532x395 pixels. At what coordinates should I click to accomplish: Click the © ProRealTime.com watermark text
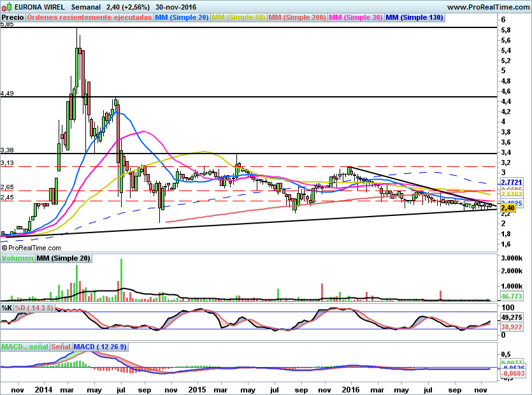[x=31, y=248]
